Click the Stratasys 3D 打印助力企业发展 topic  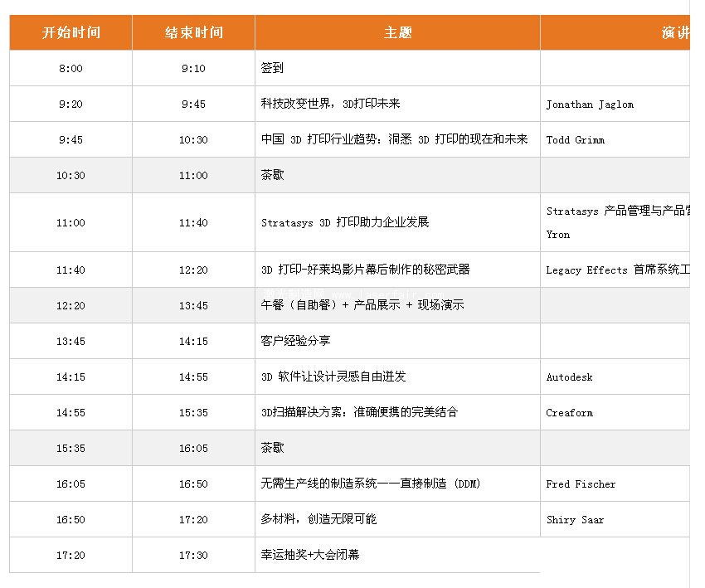(345, 223)
